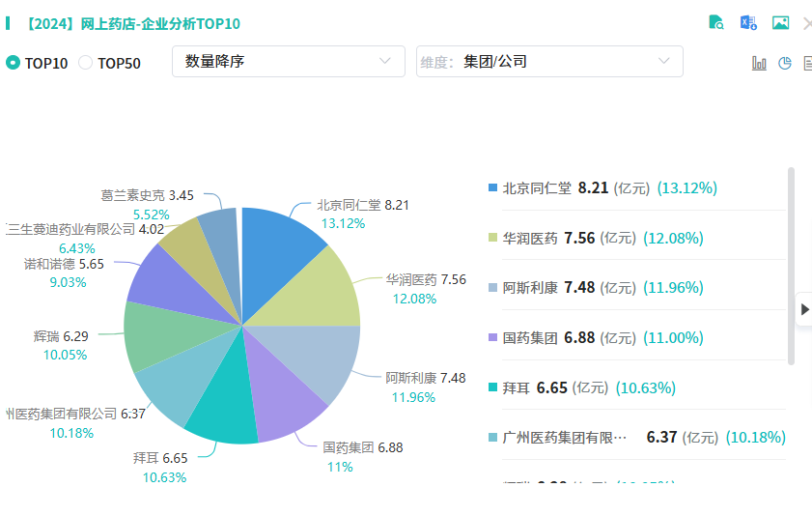Toggle 北京同仁堂 legend entry
The height and width of the screenshot is (516, 812).
[537, 188]
